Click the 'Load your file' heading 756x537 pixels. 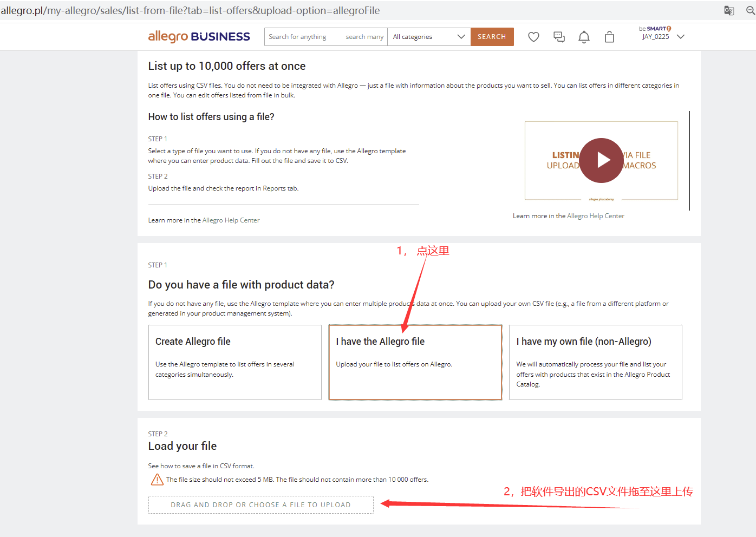tap(183, 446)
